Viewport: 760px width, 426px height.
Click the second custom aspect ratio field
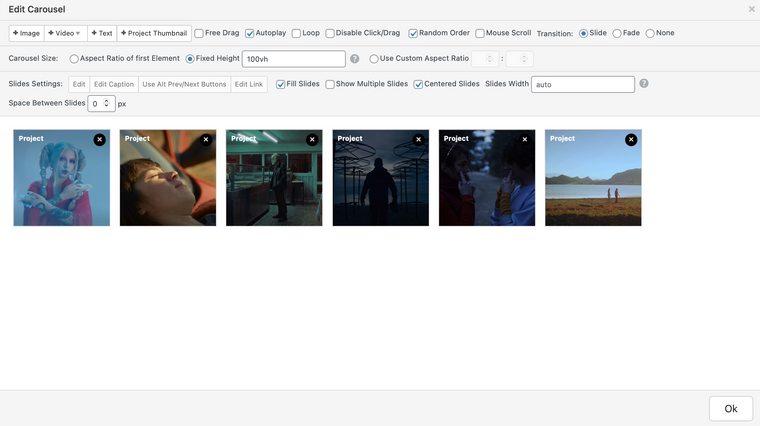tap(519, 59)
